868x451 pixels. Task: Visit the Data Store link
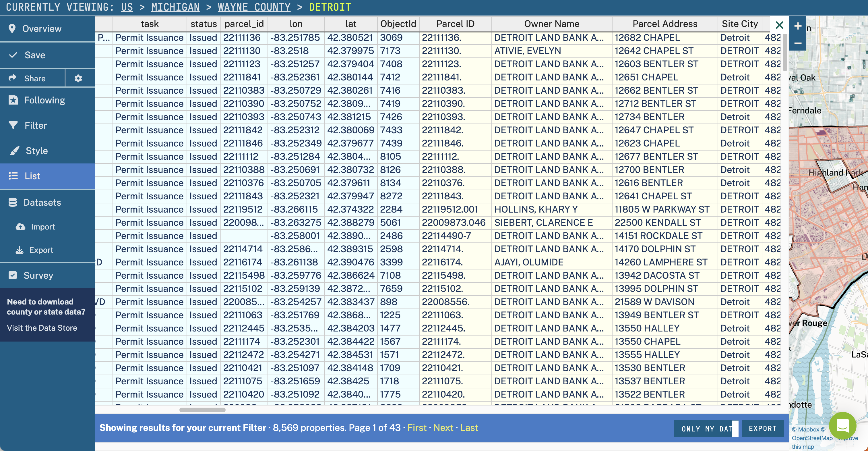[x=42, y=328]
